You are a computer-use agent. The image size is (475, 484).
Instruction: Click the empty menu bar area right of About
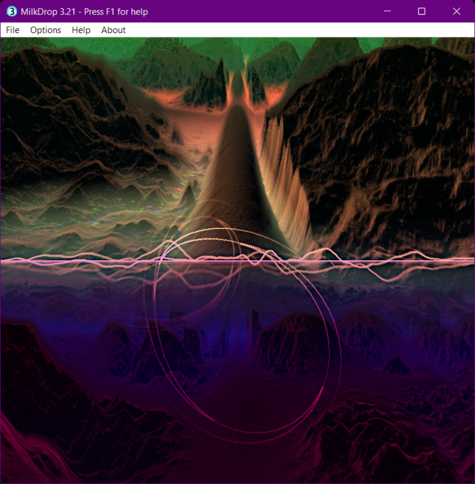click(x=300, y=30)
